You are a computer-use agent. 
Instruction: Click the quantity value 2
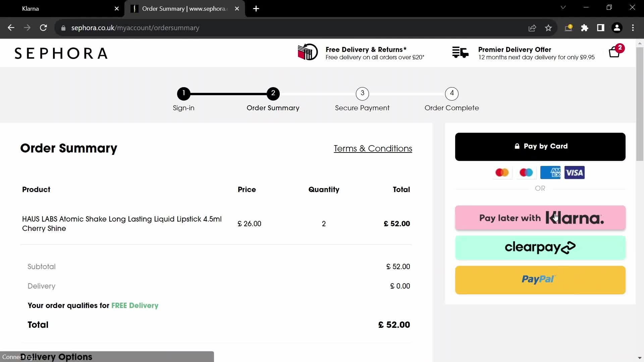click(324, 224)
